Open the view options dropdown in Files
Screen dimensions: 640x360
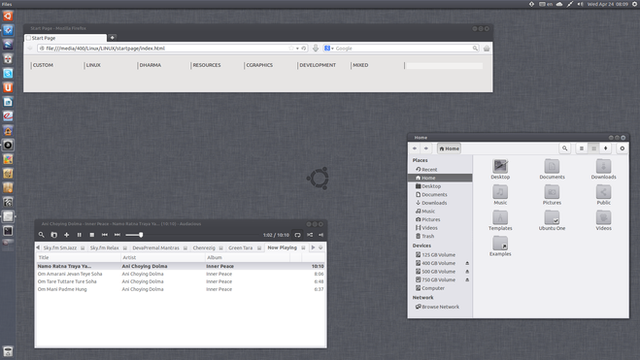(606, 149)
